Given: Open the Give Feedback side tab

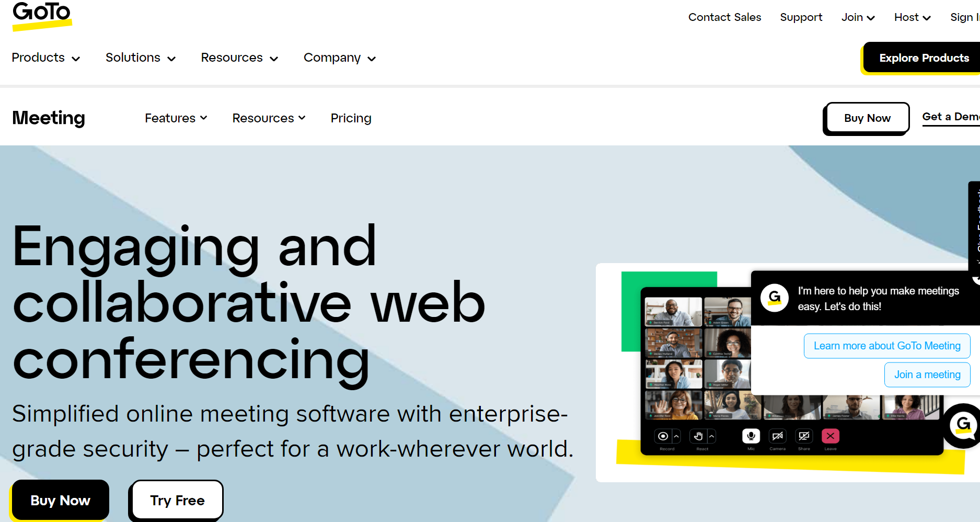Looking at the screenshot, I should tap(974, 230).
